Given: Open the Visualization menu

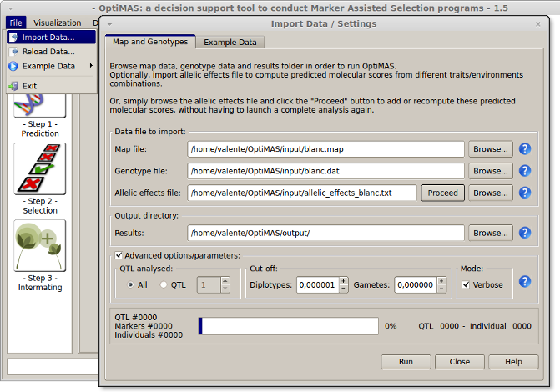Looking at the screenshot, I should (x=57, y=23).
